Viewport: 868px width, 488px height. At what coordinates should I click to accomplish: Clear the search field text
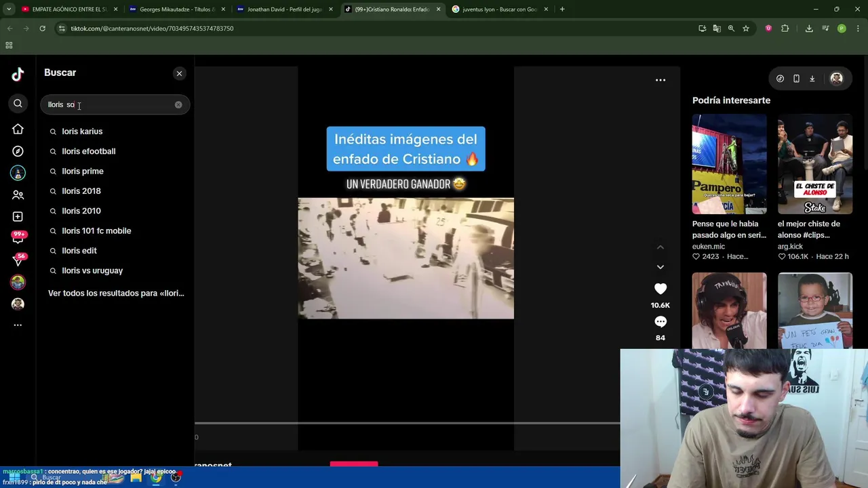tap(178, 104)
